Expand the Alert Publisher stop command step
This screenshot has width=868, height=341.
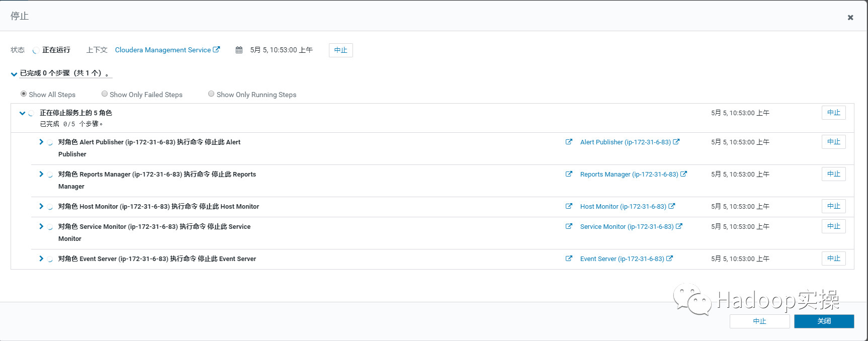coord(41,142)
